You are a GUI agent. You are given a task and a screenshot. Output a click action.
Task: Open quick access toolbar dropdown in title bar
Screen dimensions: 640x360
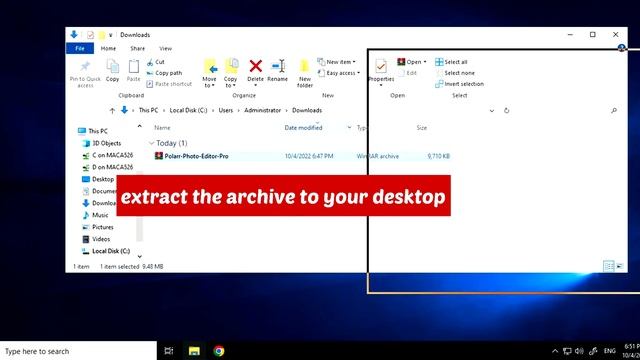pyautogui.click(x=110, y=35)
